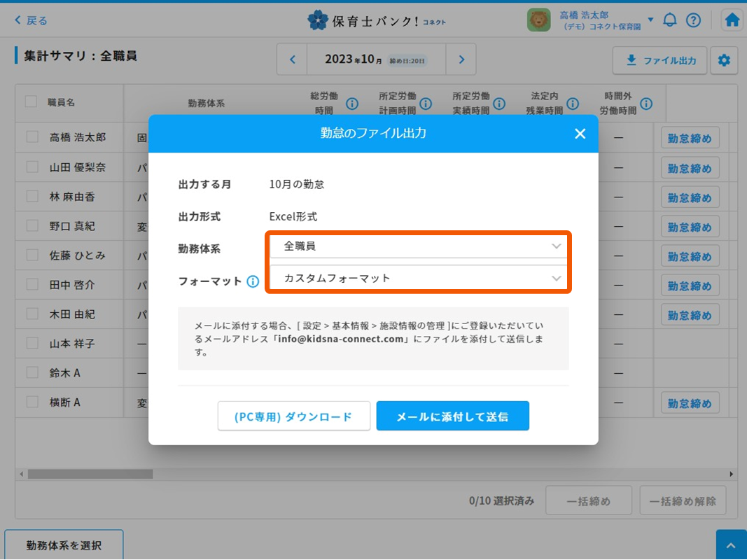Tick the checkbox for 高橋 浩太郎
Screen dimensions: 747x560
32,137
